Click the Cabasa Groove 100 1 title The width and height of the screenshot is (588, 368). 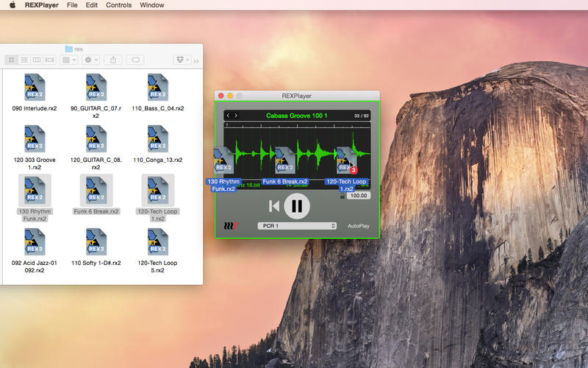(297, 116)
